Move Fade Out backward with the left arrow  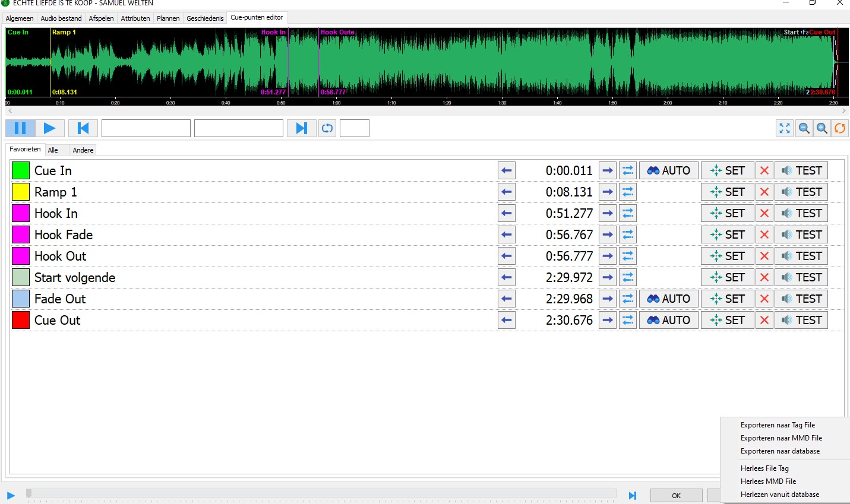click(x=507, y=299)
